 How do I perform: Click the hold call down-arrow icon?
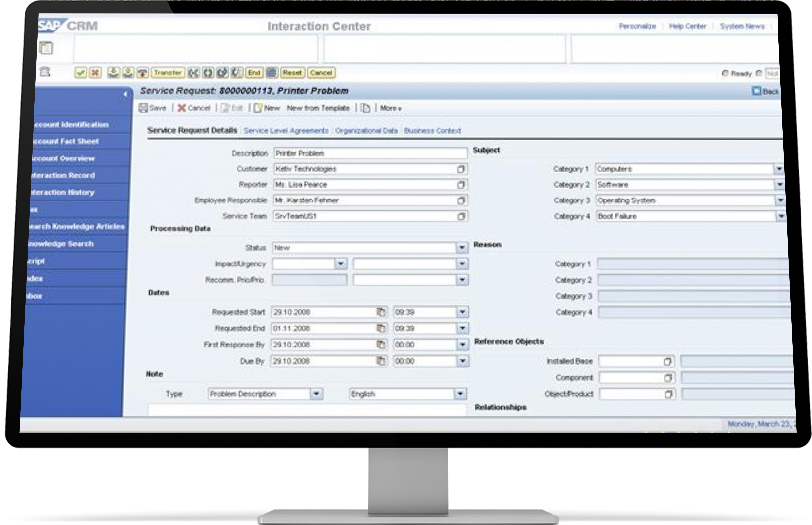pyautogui.click(x=114, y=73)
